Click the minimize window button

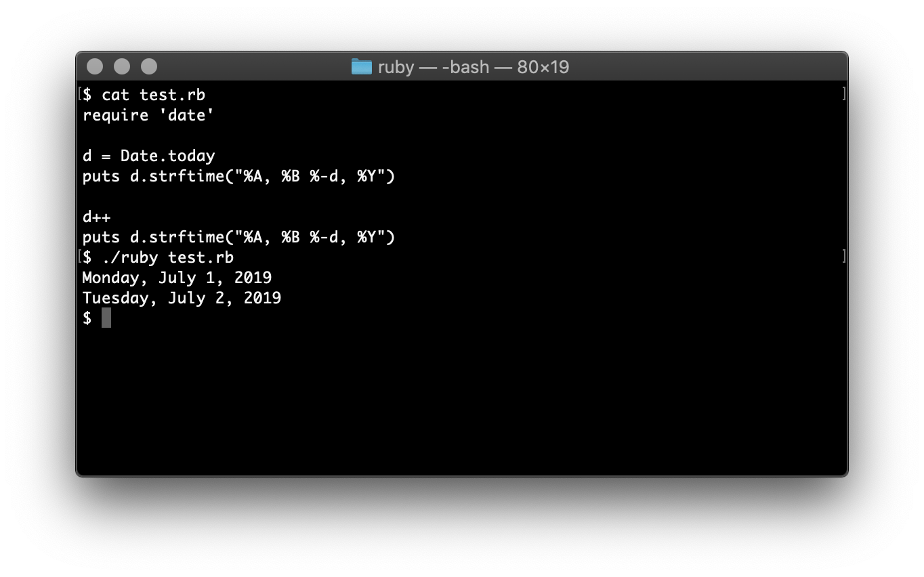click(x=122, y=66)
